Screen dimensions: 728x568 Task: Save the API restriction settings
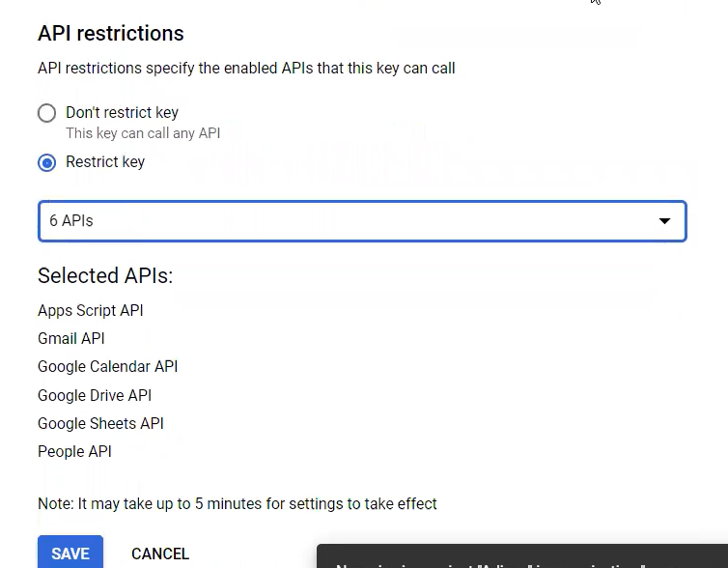point(70,553)
